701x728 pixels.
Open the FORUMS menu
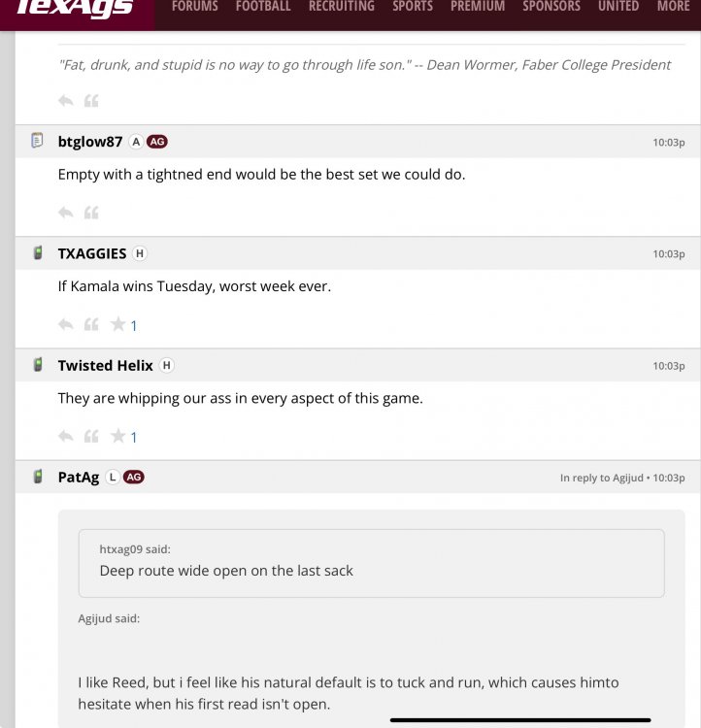click(195, 7)
